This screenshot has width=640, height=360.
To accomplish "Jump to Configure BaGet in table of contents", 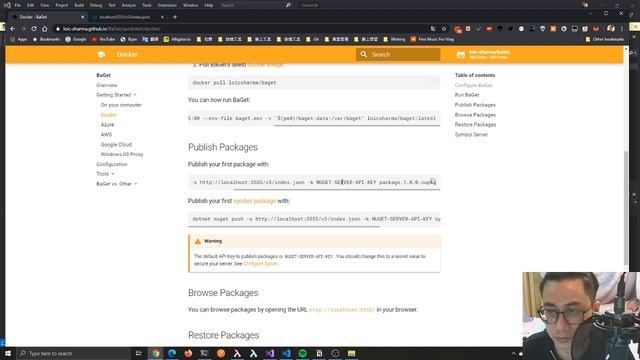I will (x=473, y=85).
